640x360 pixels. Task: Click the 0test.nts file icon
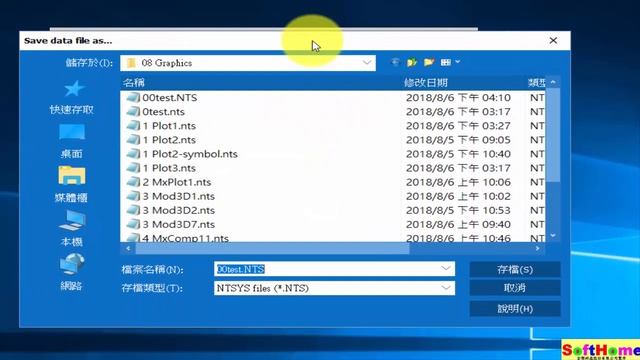pos(133,111)
